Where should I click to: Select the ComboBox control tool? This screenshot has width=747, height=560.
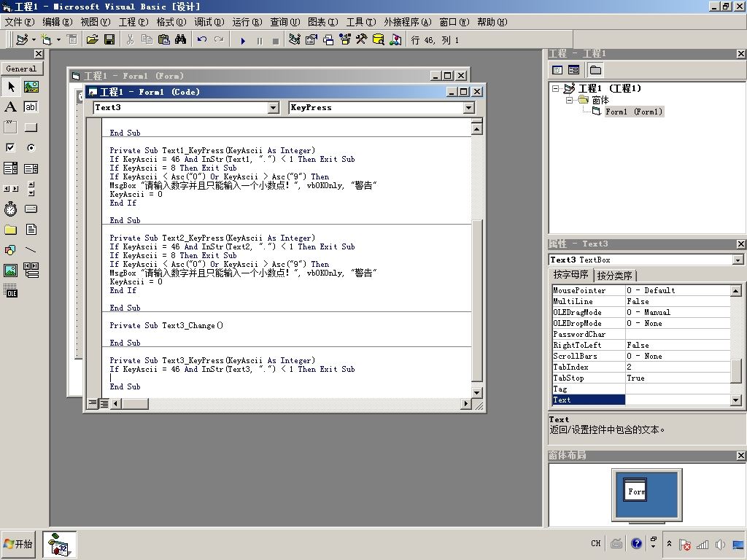[x=10, y=168]
